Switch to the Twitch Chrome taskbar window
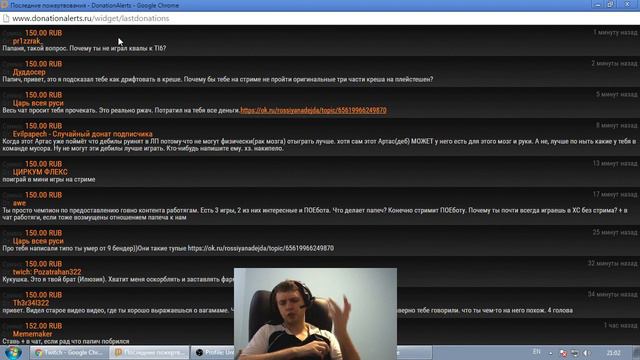The width and height of the screenshot is (640, 360). pyautogui.click(x=70, y=353)
